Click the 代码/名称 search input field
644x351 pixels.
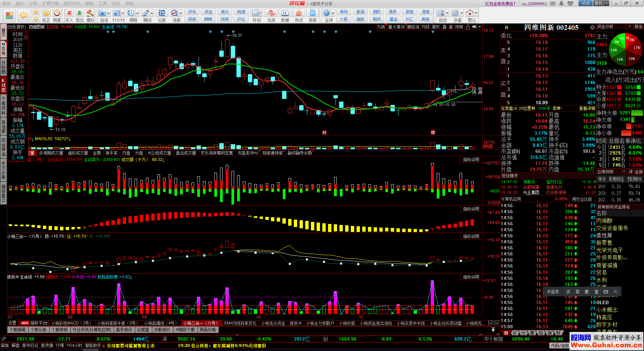click(559, 346)
